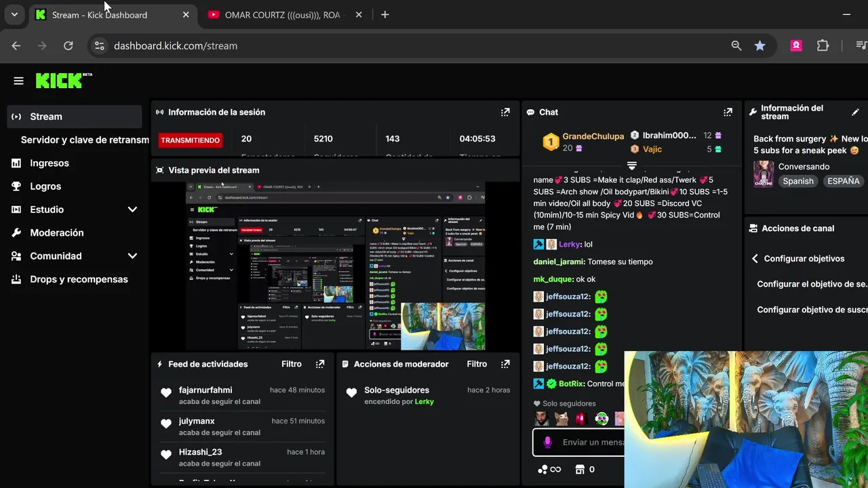Open the browser extensions puzzle icon
Screen dimensions: 868x488
pos(823,46)
